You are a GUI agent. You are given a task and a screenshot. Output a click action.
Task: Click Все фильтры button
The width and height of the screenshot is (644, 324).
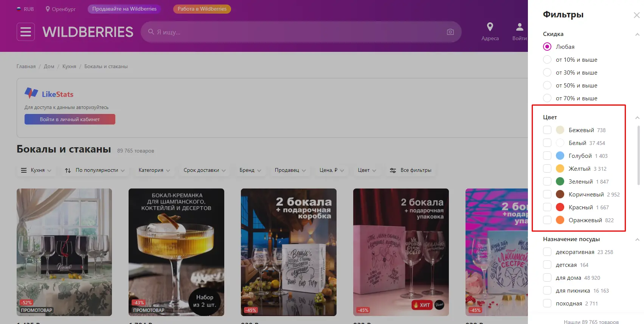411,170
